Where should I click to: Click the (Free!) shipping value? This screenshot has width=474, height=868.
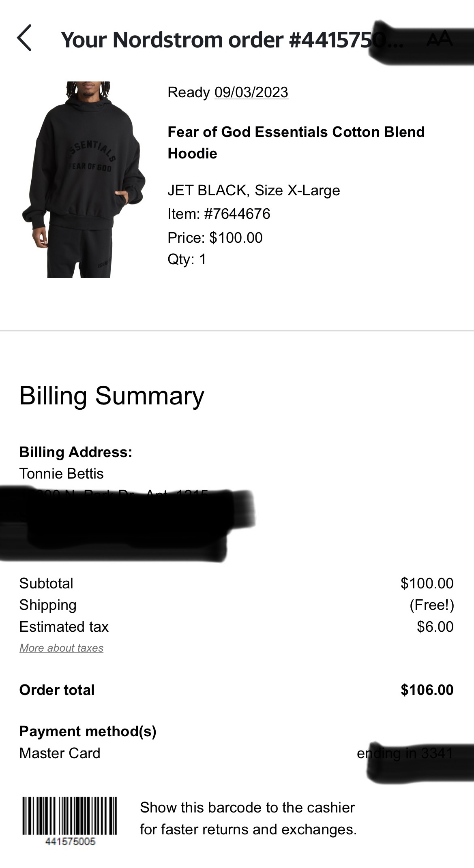431,605
